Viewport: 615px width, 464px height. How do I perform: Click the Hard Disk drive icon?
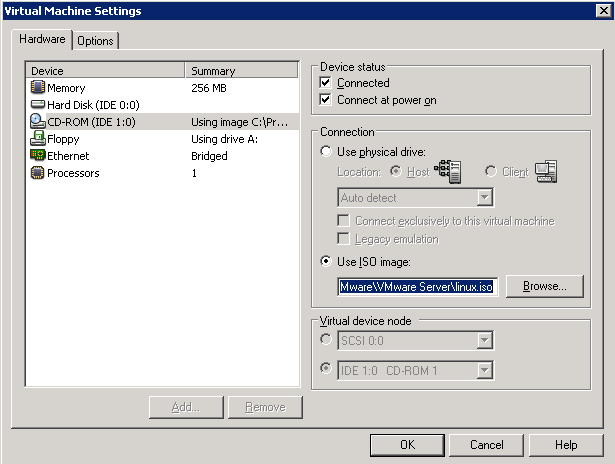tap(38, 104)
